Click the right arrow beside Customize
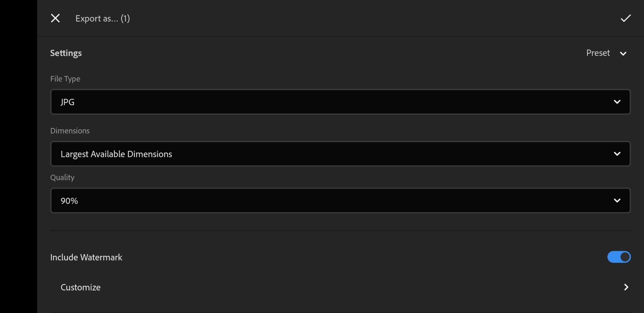The image size is (644, 313). [626, 287]
